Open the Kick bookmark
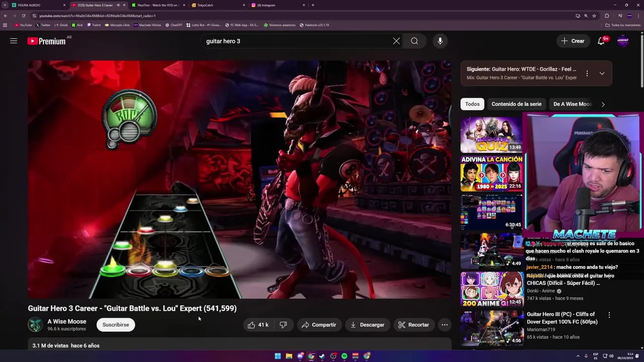Screen dimensions: 644x362 click(x=77, y=25)
